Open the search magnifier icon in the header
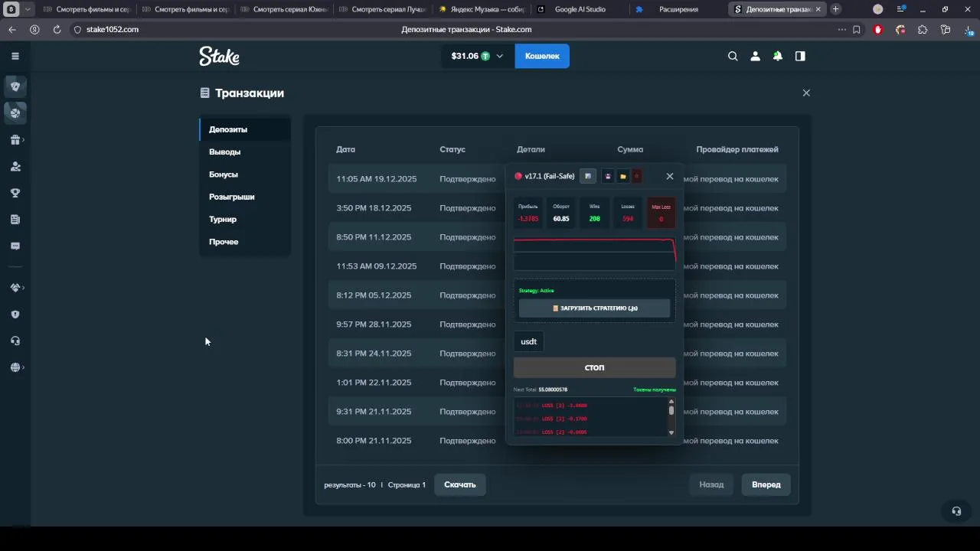Image resolution: width=980 pixels, height=551 pixels. (733, 56)
